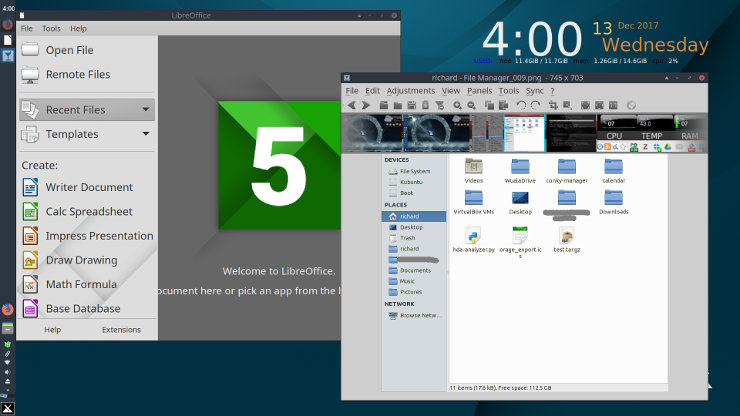The height and width of the screenshot is (416, 740).
Task: Open LibreOffice Help menu
Action: pos(78,28)
